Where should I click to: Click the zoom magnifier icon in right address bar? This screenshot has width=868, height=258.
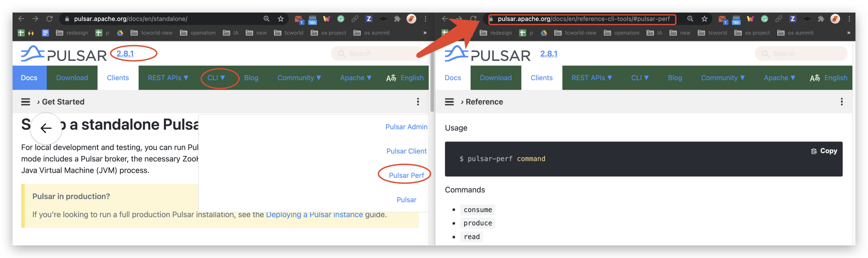coord(691,19)
